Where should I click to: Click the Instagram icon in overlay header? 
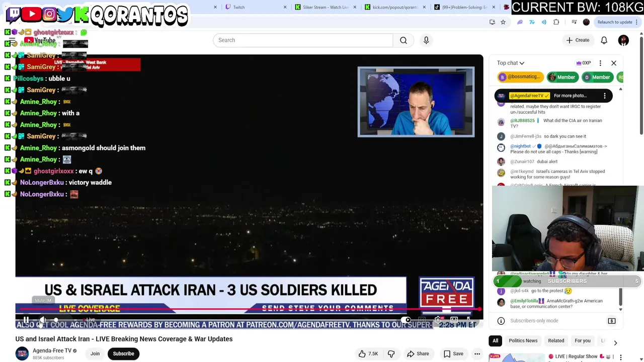[x=49, y=14]
